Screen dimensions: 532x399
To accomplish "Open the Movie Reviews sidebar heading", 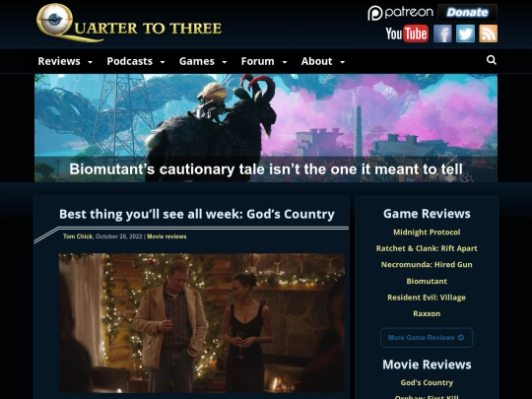I will pyautogui.click(x=427, y=365).
